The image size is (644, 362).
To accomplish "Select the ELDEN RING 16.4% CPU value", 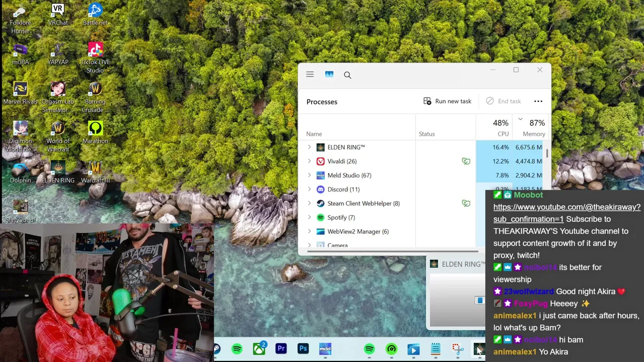I will 501,147.
